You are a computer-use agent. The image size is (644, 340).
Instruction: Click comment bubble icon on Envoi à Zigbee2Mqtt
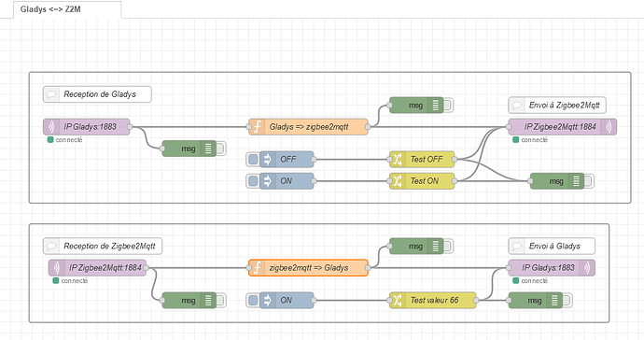tap(516, 106)
